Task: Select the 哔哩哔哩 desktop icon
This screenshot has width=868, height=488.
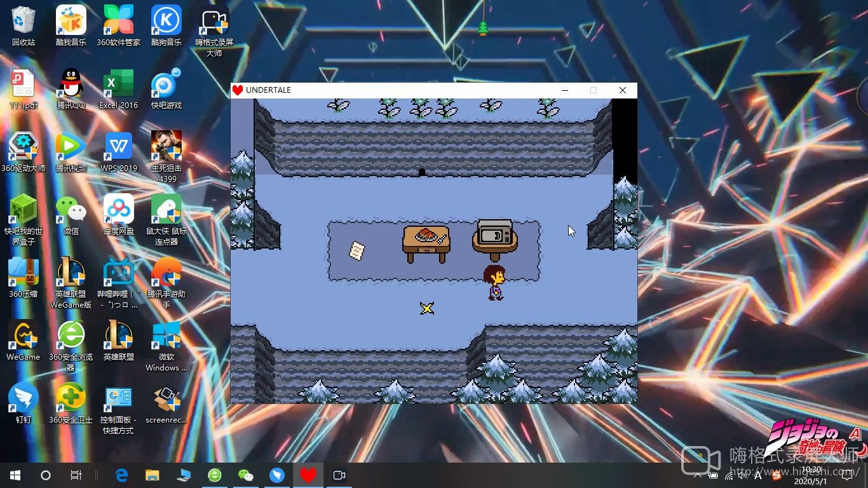Action: pos(119,283)
